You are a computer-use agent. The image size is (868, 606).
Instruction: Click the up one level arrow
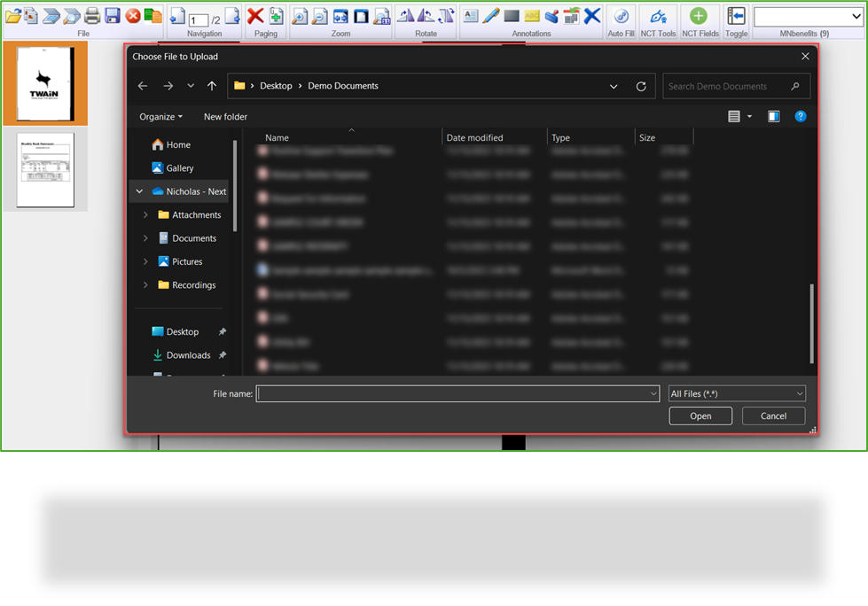coord(212,86)
